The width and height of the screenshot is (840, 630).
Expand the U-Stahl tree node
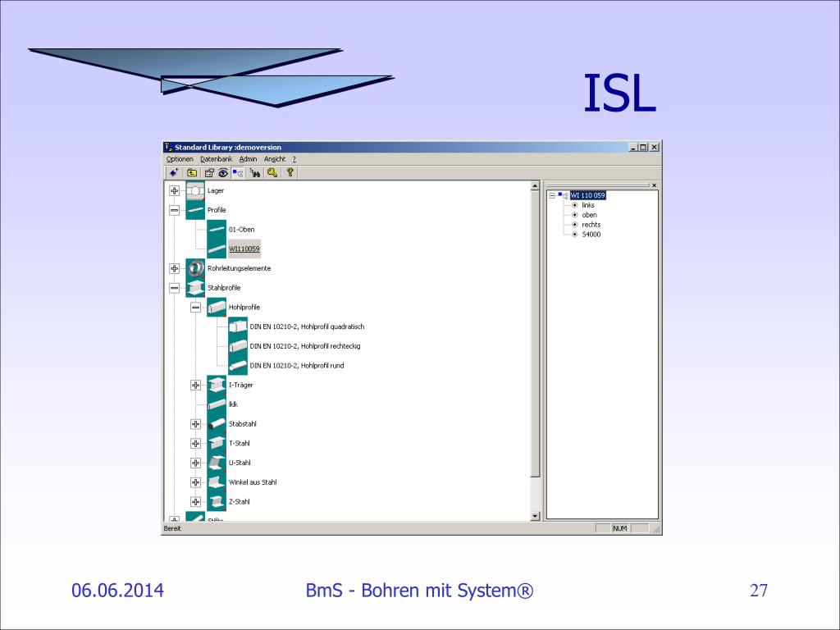pyautogui.click(x=195, y=463)
